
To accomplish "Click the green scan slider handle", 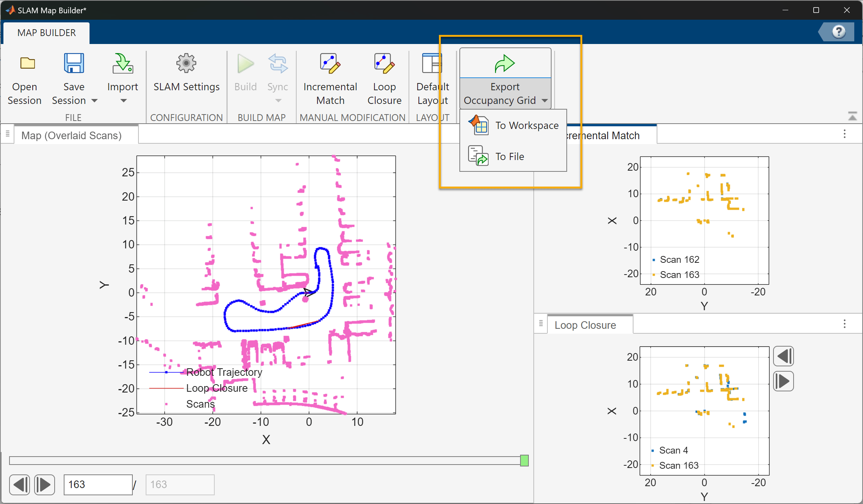I will click(524, 460).
